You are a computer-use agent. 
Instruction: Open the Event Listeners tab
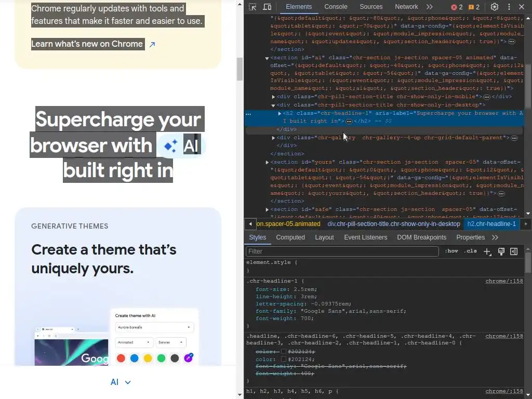coord(365,237)
